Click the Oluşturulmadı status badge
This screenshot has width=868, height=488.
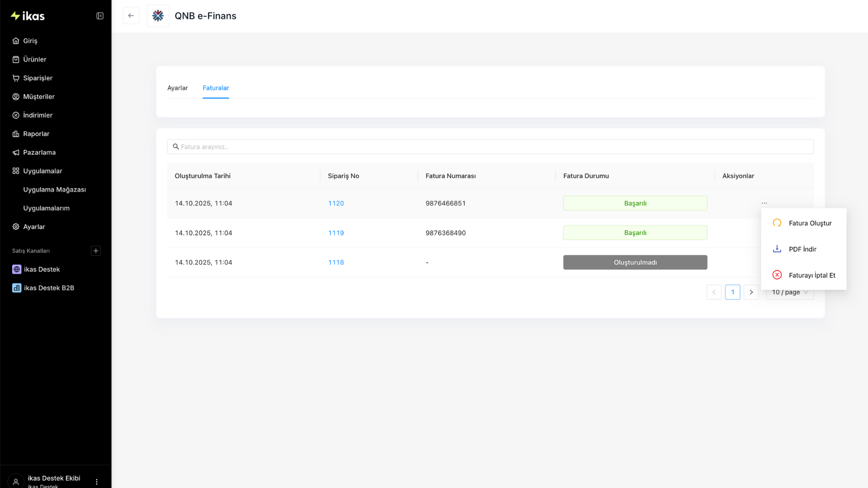pyautogui.click(x=635, y=263)
